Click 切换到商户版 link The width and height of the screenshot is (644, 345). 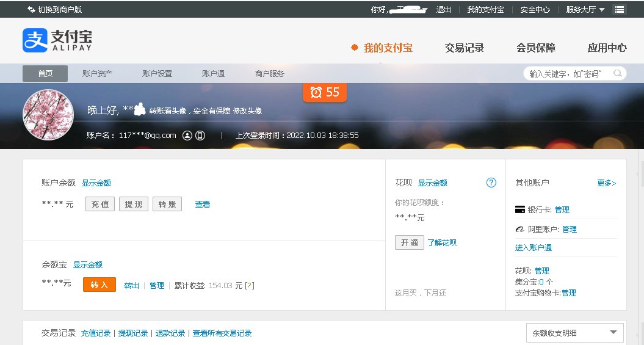[x=60, y=9]
